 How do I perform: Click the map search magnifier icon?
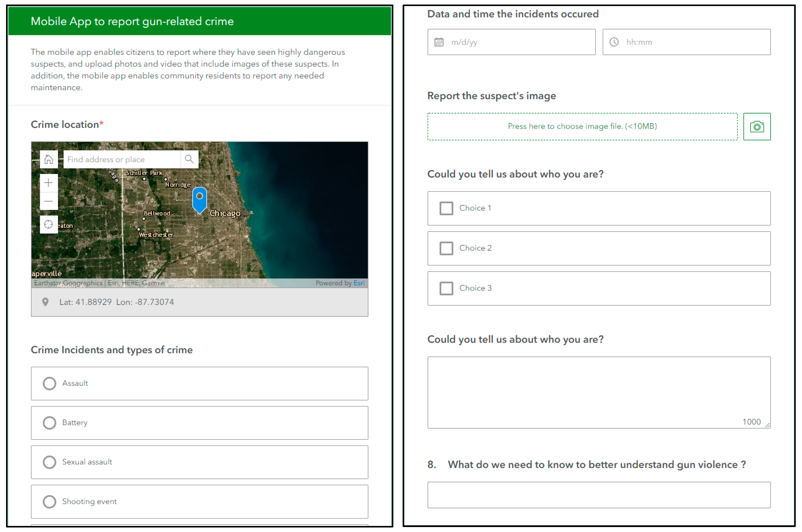(189, 159)
